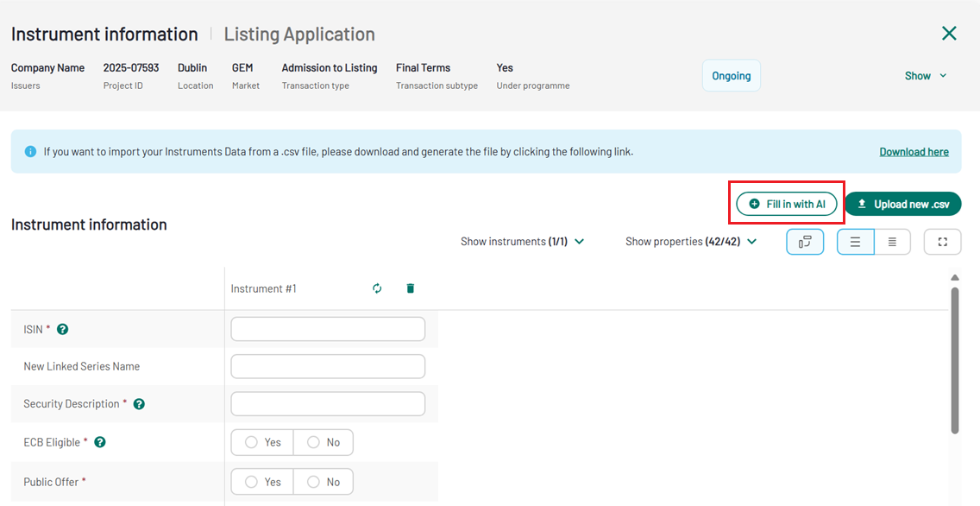Open Security Description help tooltip icon
Screen dimensions: 980x506
139,404
